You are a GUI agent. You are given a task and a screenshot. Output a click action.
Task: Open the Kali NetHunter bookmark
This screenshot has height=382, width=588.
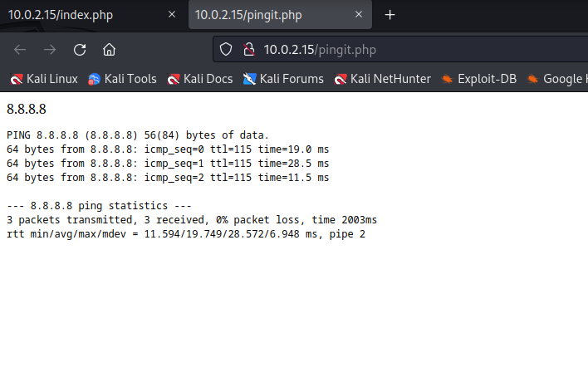[x=382, y=79]
